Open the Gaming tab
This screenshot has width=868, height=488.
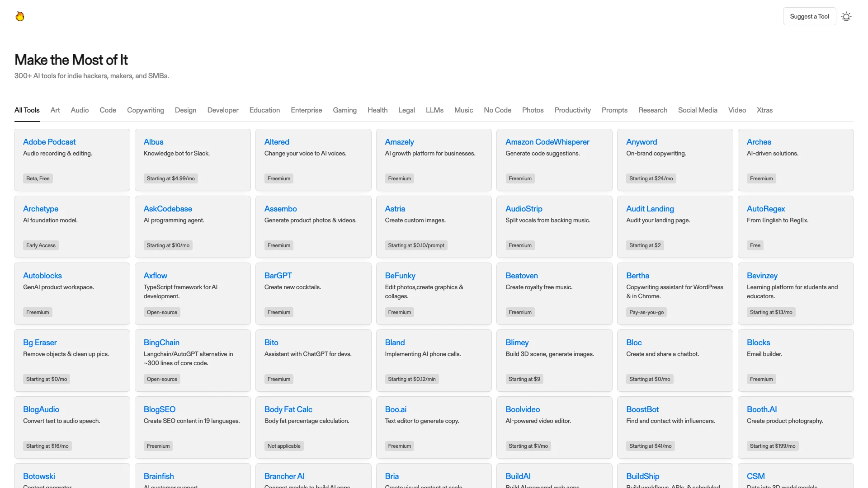coord(344,110)
